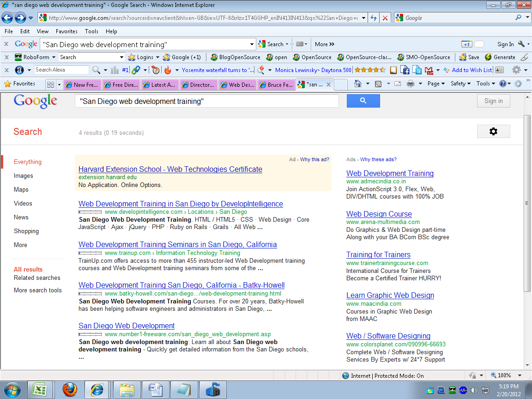This screenshot has height=399, width=532.
Task: Open Microsoft Excel from the taskbar
Action: [40, 389]
